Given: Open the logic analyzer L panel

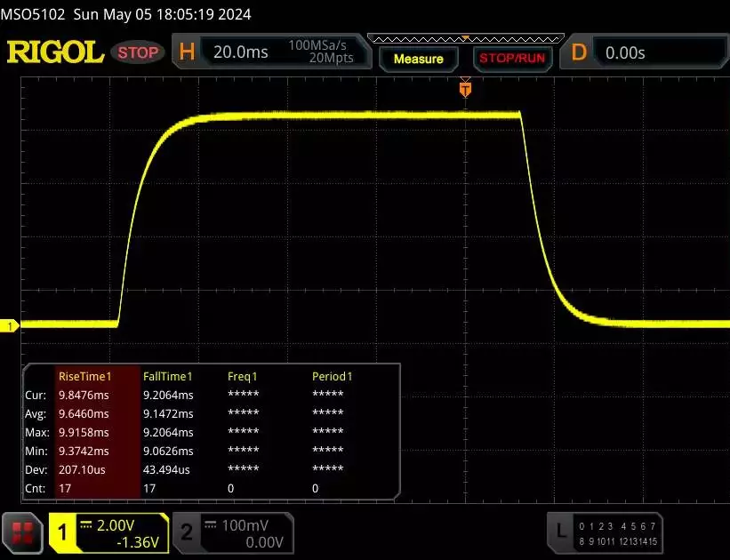Looking at the screenshot, I should tap(605, 532).
